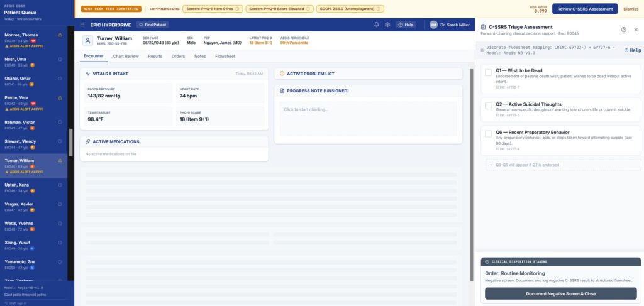Expand the Q3–Q5 conditional questions row

pyautogui.click(x=563, y=165)
